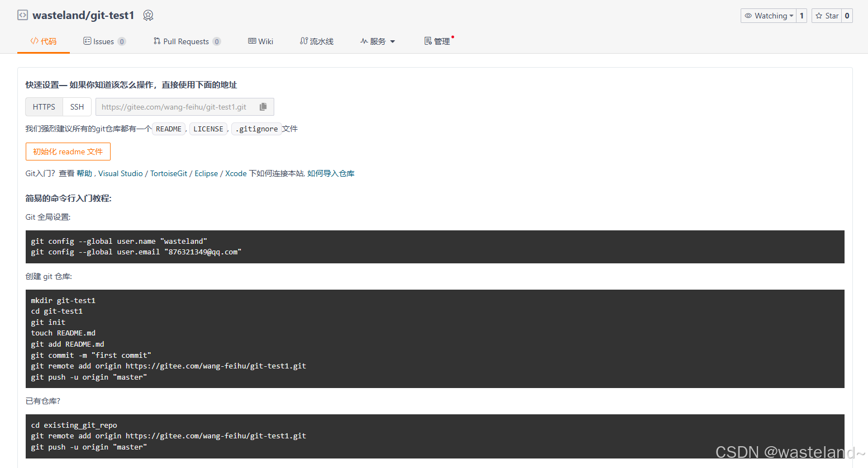Click the 已有仓库? label

coord(42,401)
